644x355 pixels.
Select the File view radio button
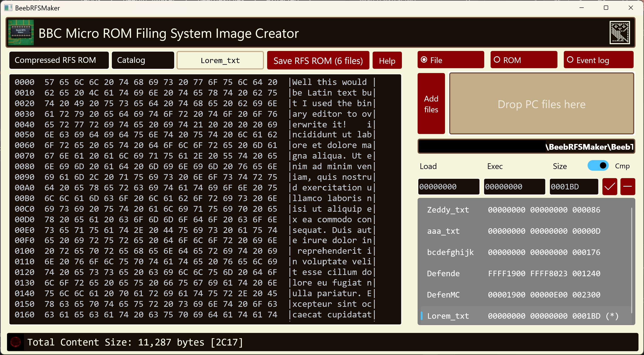point(451,60)
